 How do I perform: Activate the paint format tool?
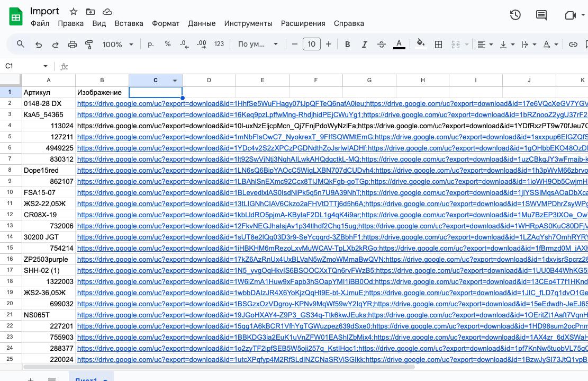point(89,45)
